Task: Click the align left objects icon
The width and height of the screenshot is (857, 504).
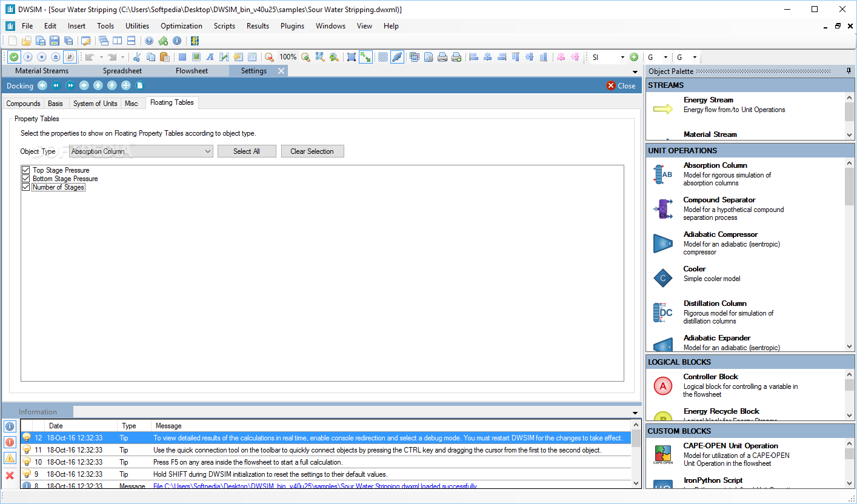Action: [474, 57]
